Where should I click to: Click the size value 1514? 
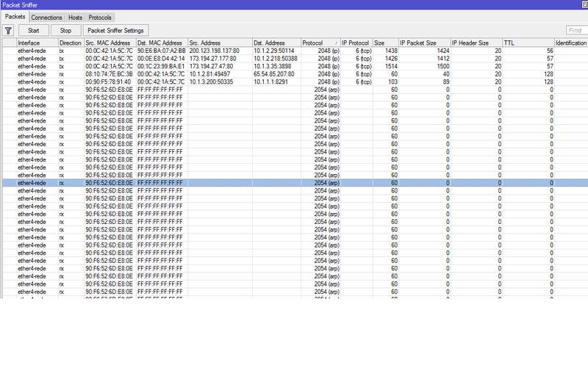pyautogui.click(x=391, y=66)
